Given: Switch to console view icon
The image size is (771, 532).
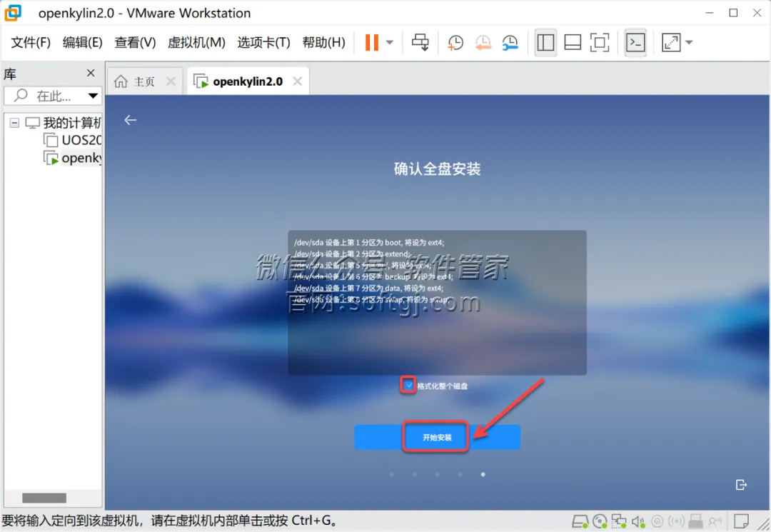Looking at the screenshot, I should [635, 42].
